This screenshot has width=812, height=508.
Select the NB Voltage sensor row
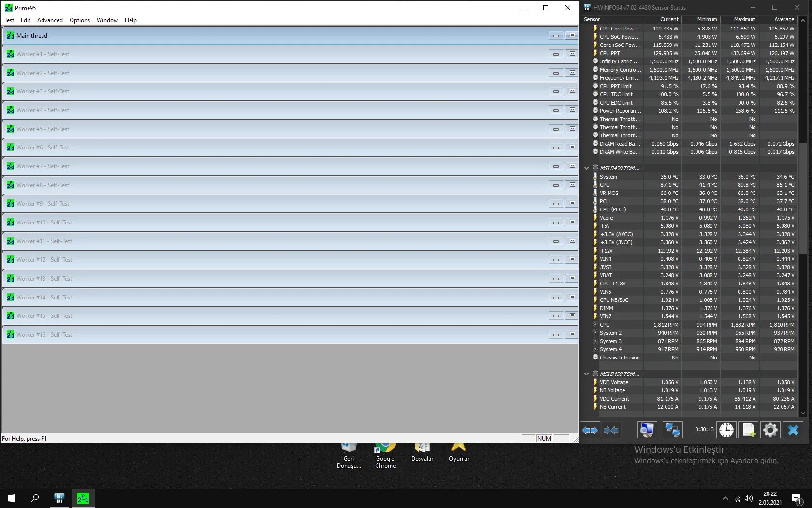[690, 390]
